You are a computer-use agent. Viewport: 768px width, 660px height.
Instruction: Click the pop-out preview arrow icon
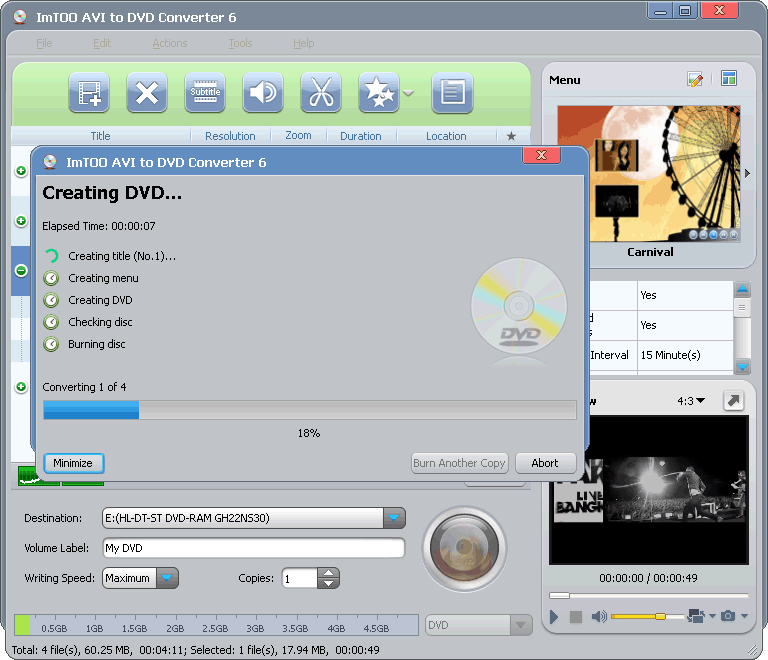(x=733, y=401)
